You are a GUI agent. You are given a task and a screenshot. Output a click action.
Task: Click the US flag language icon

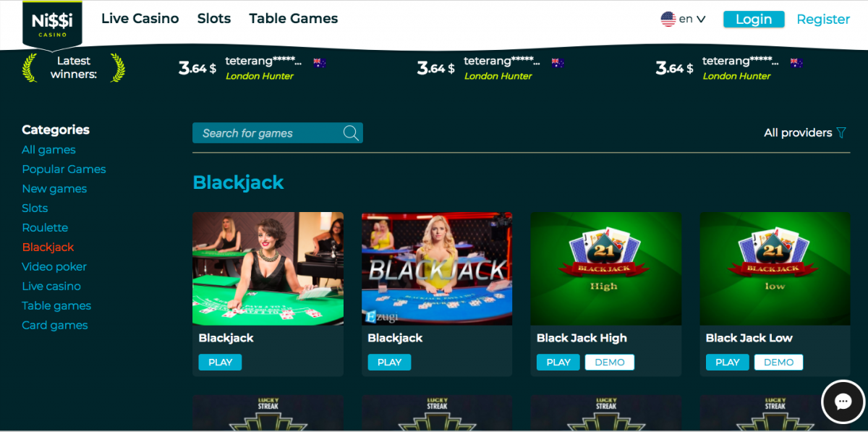pyautogui.click(x=668, y=20)
